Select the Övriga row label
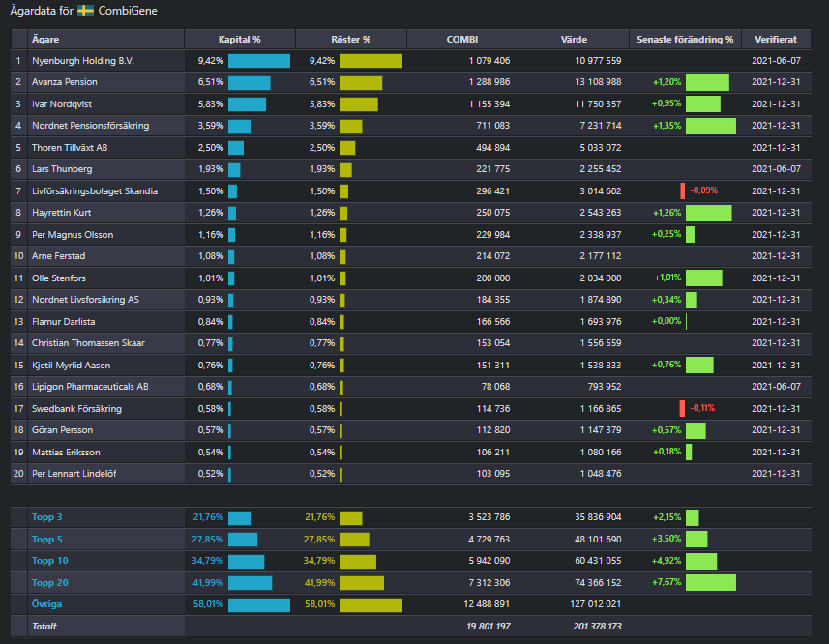829x644 pixels. pyautogui.click(x=46, y=603)
